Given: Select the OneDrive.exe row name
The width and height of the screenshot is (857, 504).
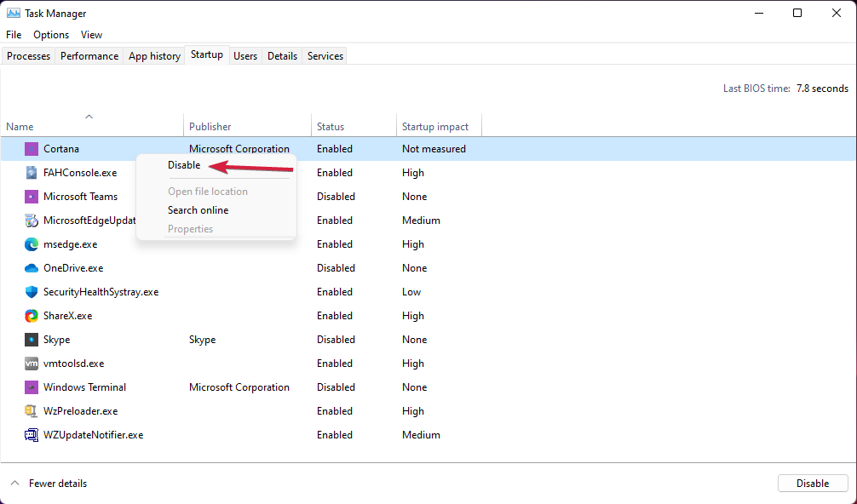Looking at the screenshot, I should pyautogui.click(x=73, y=268).
